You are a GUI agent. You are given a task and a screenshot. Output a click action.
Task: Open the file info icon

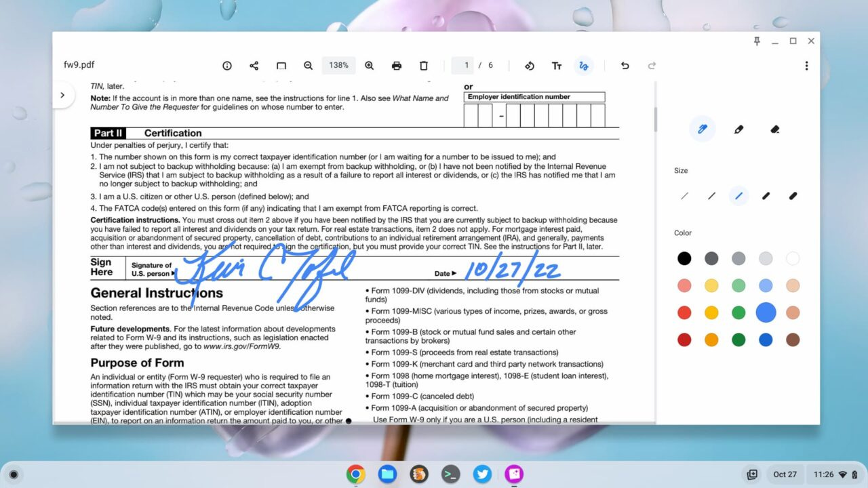[227, 66]
